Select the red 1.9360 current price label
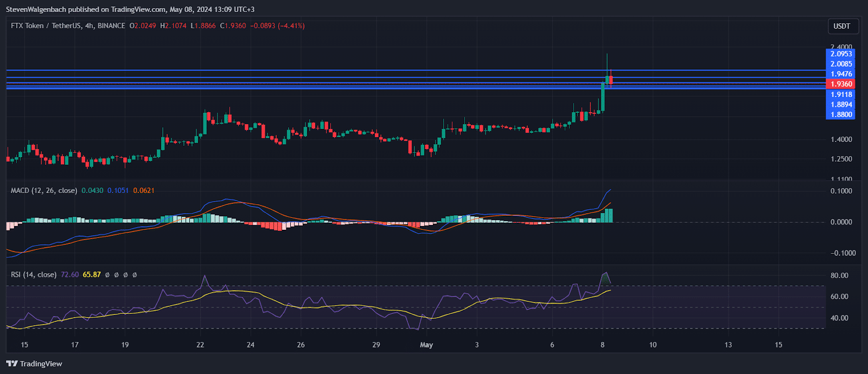This screenshot has height=374, width=868. [x=841, y=84]
